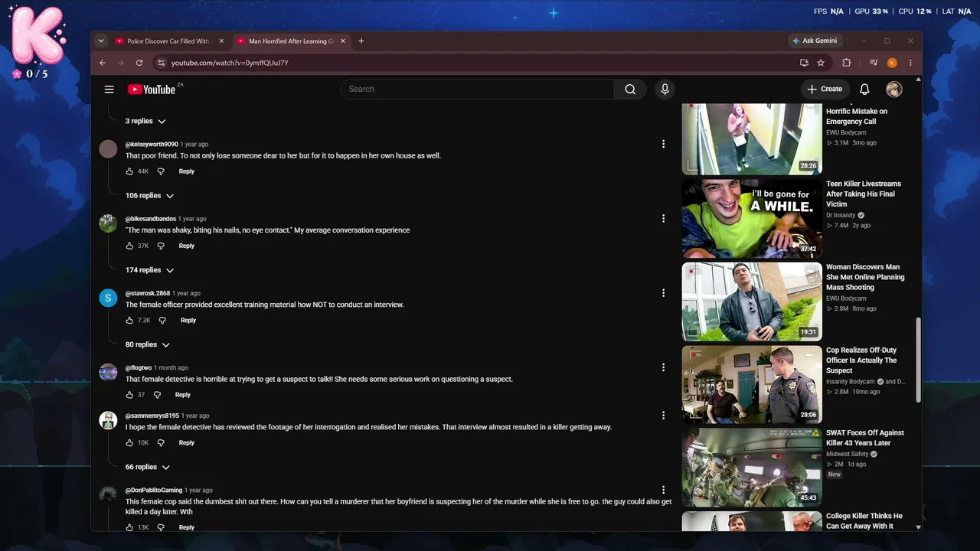This screenshot has height=551, width=980.
Task: Reload the page in Chrome
Action: (x=139, y=63)
